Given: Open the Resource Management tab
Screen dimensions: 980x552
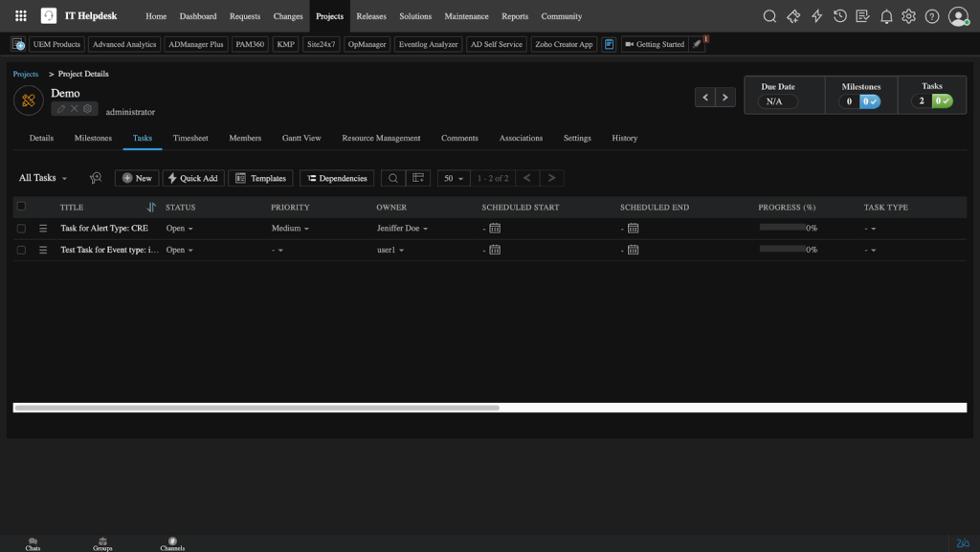Looking at the screenshot, I should pyautogui.click(x=381, y=138).
